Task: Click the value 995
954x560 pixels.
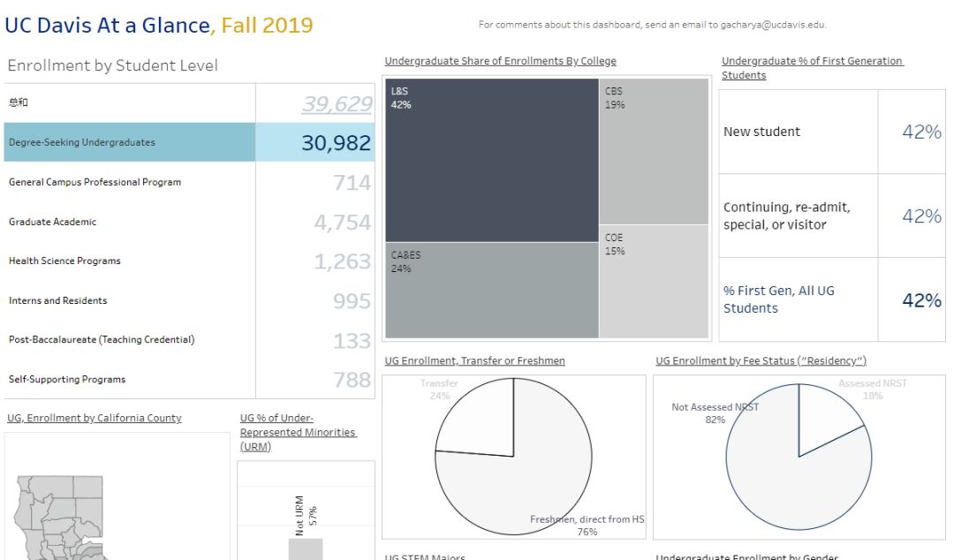Action: [352, 301]
